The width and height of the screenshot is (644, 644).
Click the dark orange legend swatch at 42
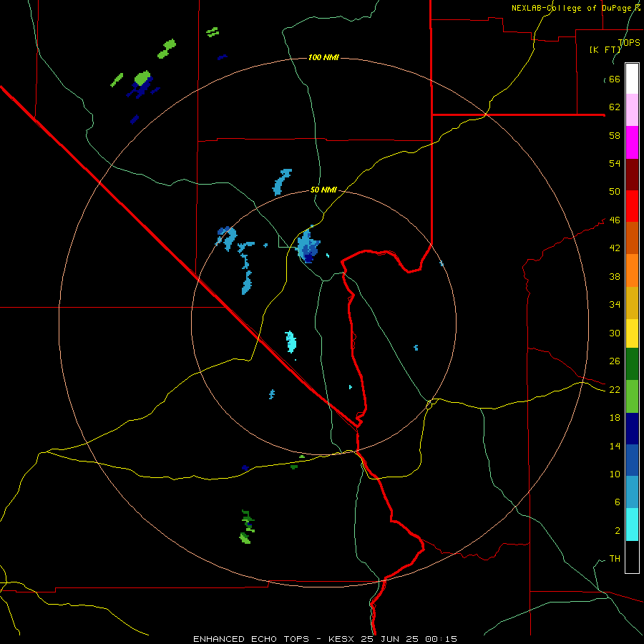click(x=632, y=238)
